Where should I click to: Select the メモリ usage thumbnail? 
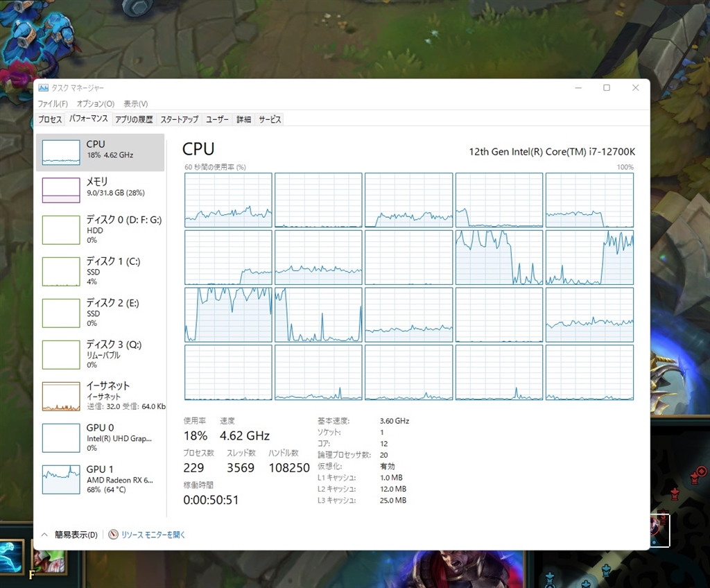point(61,190)
